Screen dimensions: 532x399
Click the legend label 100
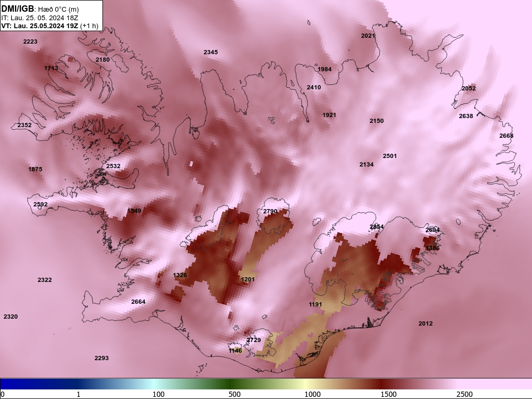pos(159,394)
